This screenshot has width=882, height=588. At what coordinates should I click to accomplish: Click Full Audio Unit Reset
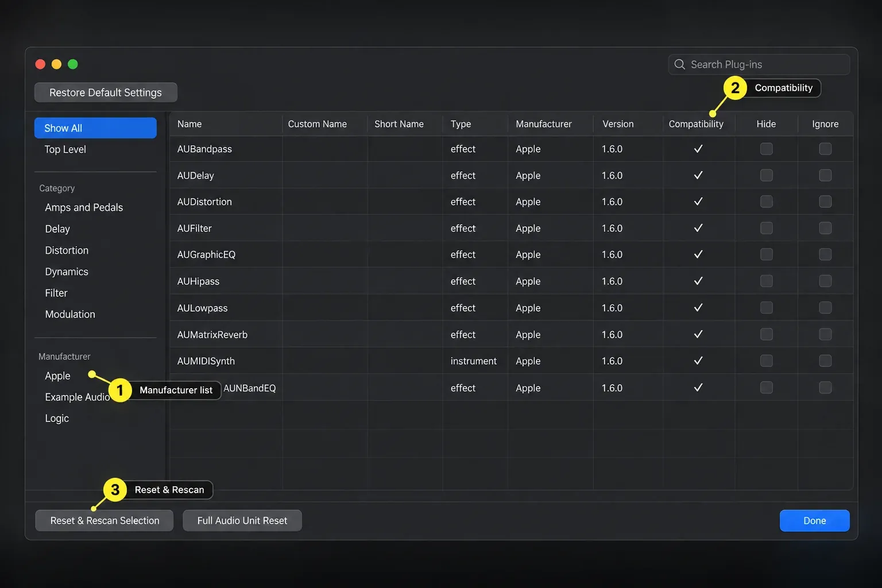coord(242,520)
